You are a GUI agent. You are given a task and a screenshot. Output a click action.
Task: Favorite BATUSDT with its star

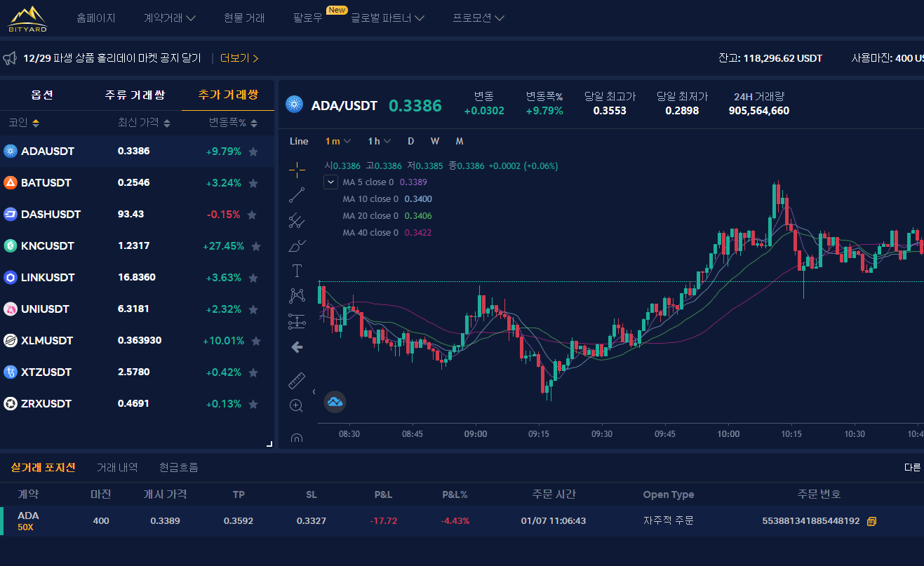click(253, 182)
